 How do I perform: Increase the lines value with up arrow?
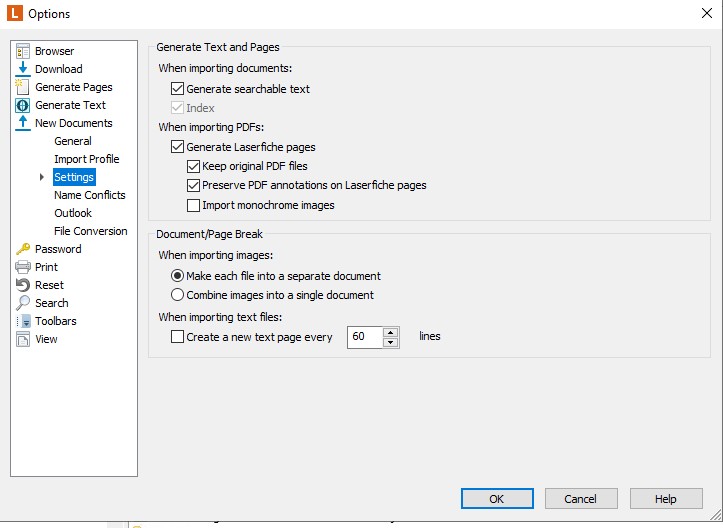click(390, 332)
